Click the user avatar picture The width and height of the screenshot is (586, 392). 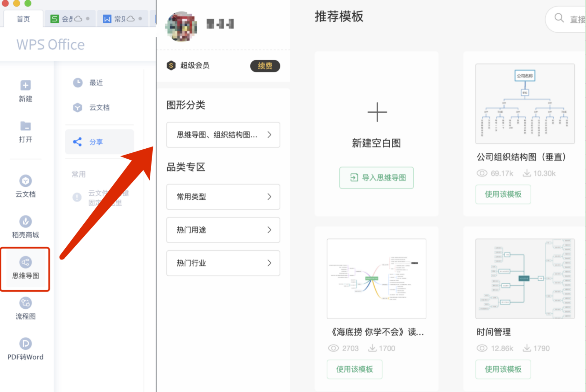(x=181, y=26)
